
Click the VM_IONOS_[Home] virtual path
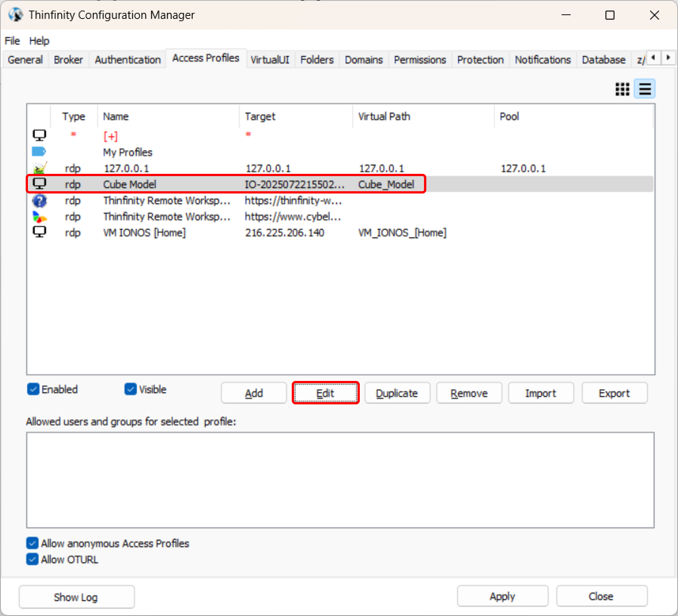click(402, 232)
